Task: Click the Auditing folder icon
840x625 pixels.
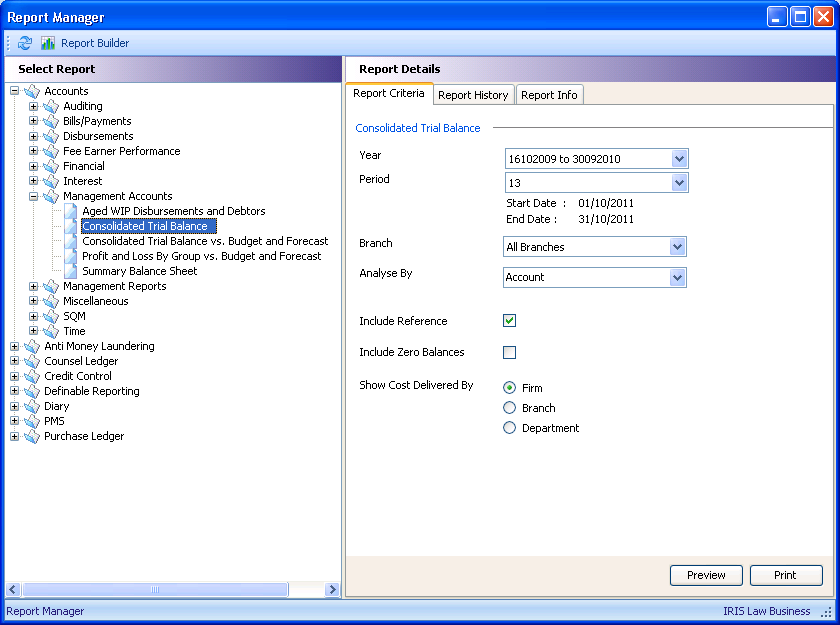Action: point(51,106)
